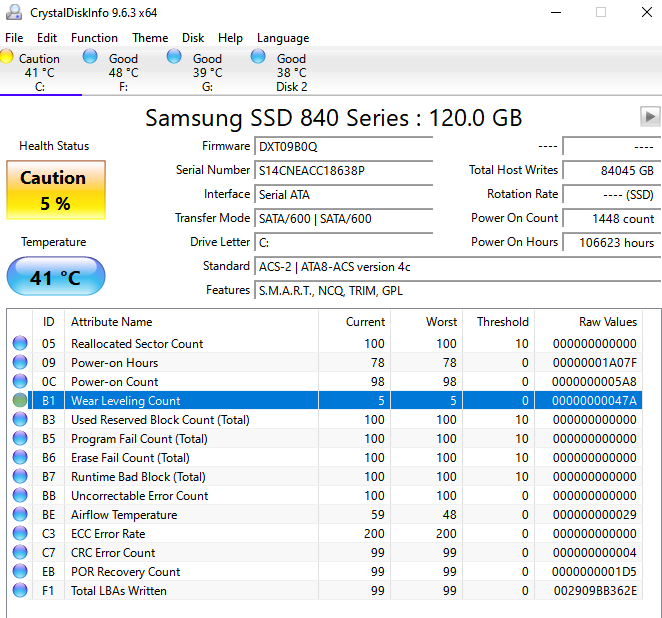Select the Reallocated Sector Count row name
Image resolution: width=662 pixels, height=618 pixels.
pos(137,344)
